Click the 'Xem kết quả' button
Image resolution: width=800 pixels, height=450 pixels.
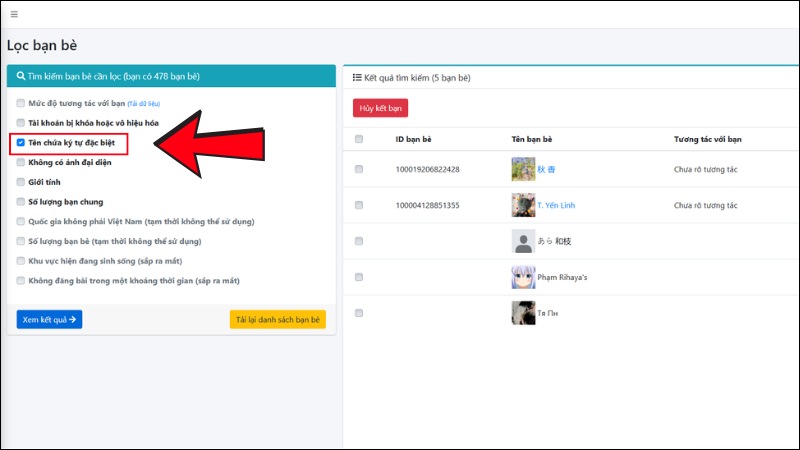click(49, 320)
